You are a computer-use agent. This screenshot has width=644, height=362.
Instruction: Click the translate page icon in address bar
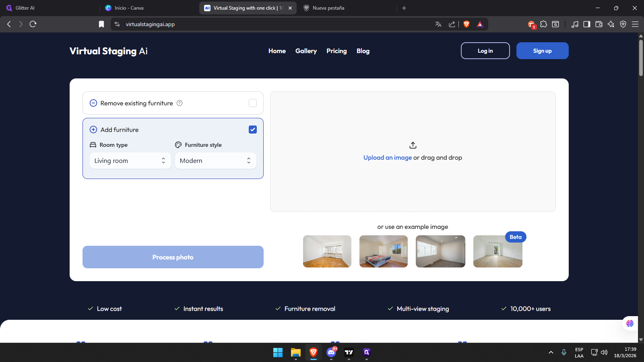tap(438, 24)
